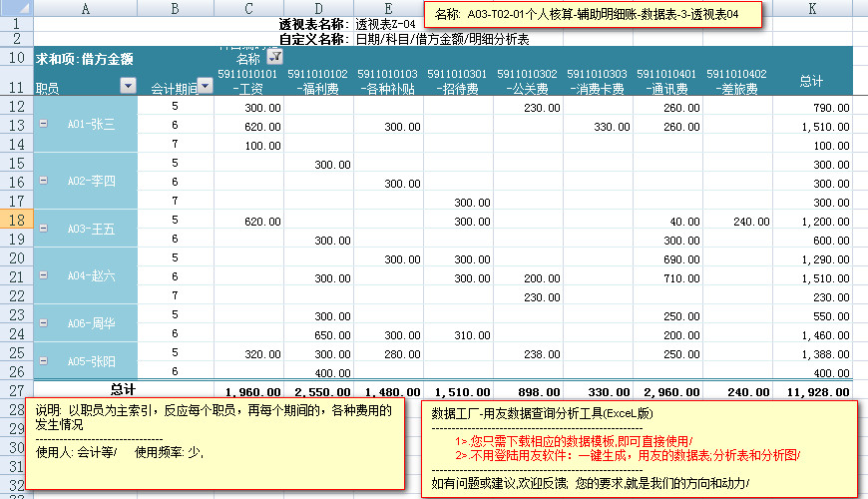Collapse the A01-张三 employee group
868x499 pixels.
pyautogui.click(x=43, y=124)
